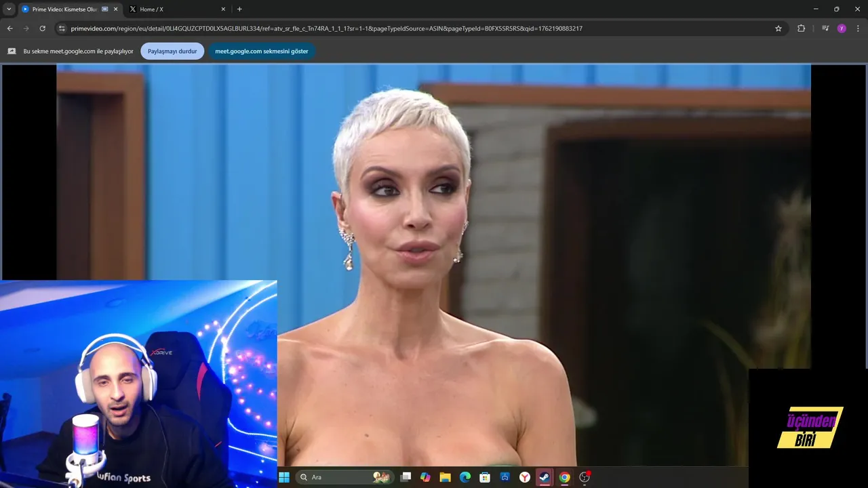Open OBS Studio from the taskbar
The height and width of the screenshot is (488, 868).
[585, 477]
